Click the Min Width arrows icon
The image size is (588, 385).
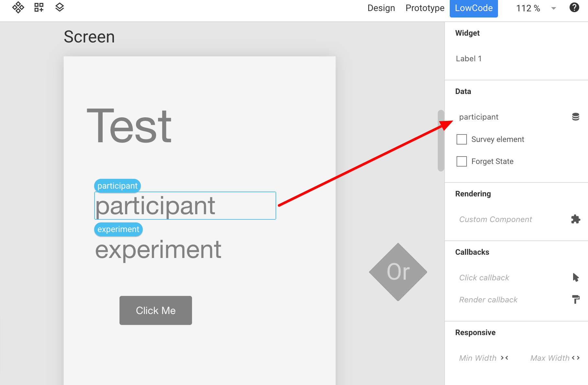pyautogui.click(x=504, y=358)
